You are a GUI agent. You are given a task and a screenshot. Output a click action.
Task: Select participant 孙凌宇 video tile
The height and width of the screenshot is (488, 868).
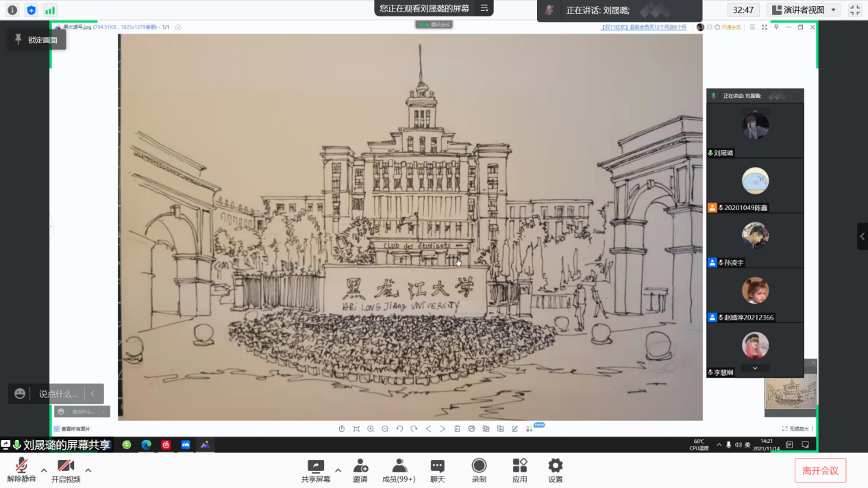[x=755, y=240]
